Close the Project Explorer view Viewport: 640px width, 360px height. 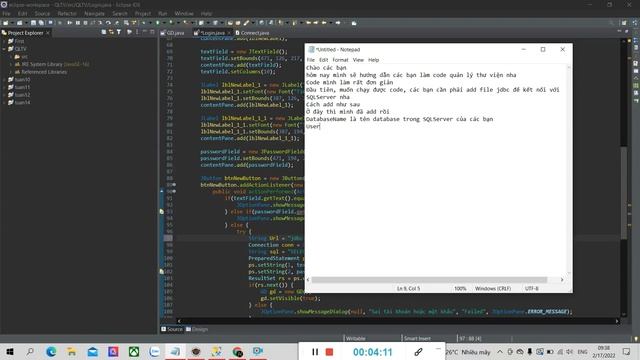(48, 33)
